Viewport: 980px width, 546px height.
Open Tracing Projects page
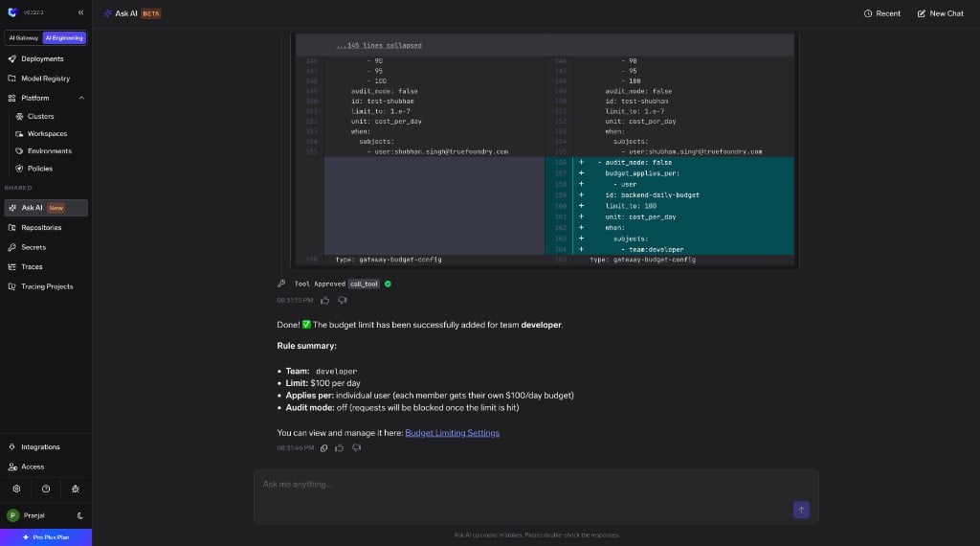46,286
